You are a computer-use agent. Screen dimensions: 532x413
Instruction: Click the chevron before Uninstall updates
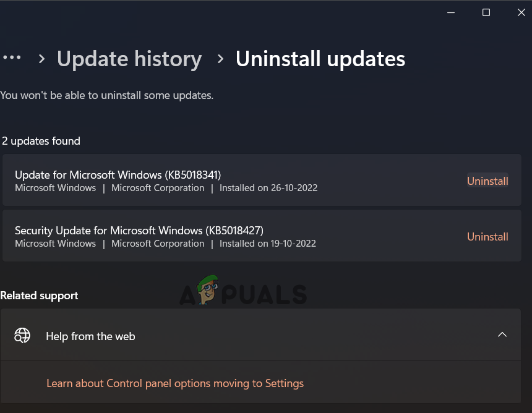click(x=220, y=59)
